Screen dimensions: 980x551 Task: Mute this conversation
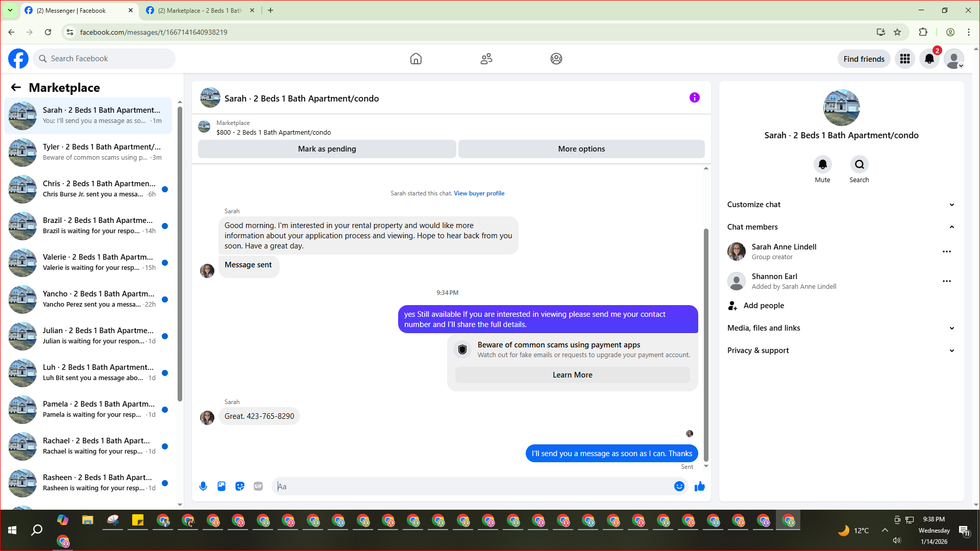pyautogui.click(x=822, y=165)
